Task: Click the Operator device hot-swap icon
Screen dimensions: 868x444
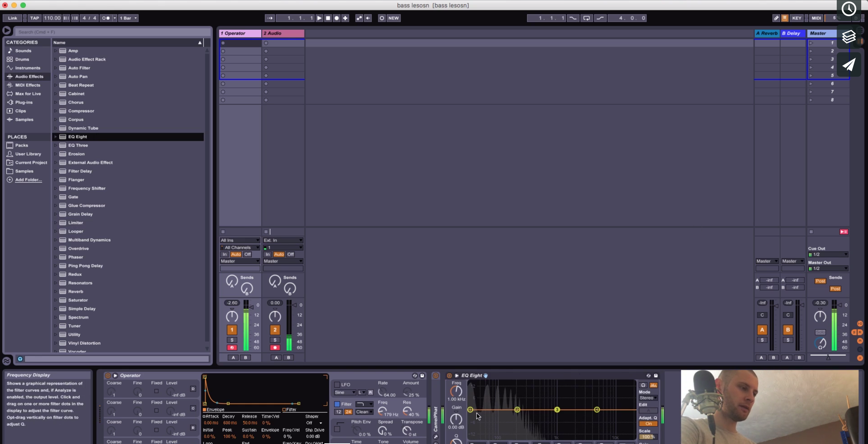Action: tap(415, 375)
